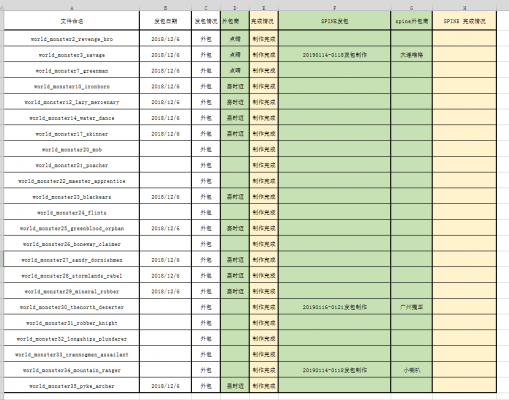Click world_monster33_crannogmen_assailant cell
This screenshot has width=509, height=400.
(72, 354)
